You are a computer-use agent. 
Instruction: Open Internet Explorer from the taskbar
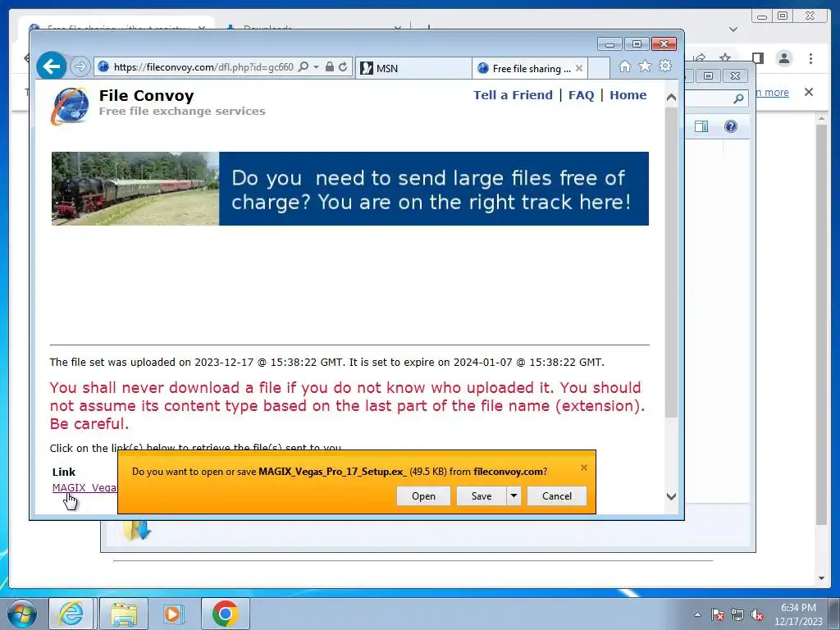pos(71,614)
